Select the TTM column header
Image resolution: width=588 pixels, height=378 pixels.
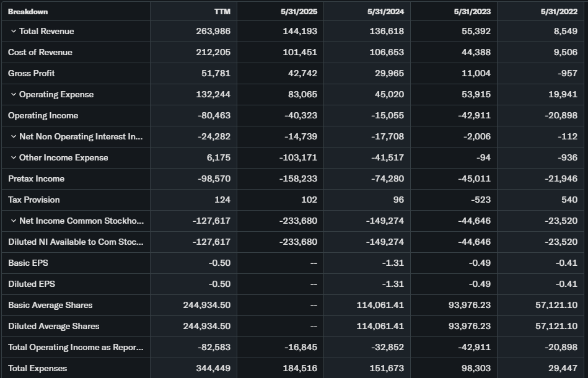click(x=222, y=12)
